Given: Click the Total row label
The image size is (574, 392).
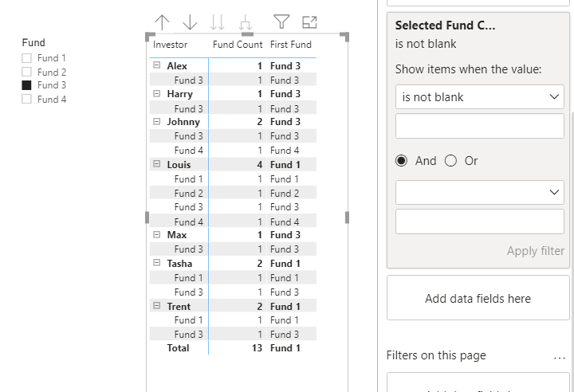Looking at the screenshot, I should point(179,347).
